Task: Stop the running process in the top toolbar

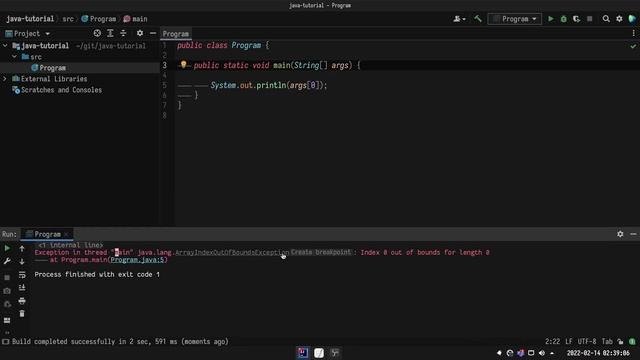Action: [589, 19]
